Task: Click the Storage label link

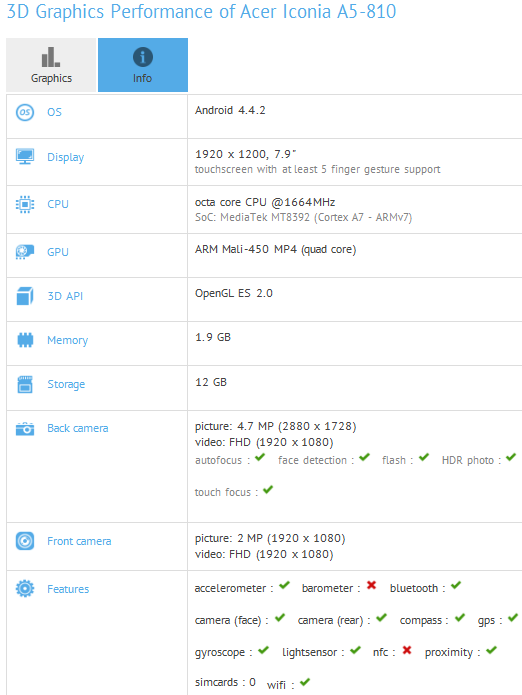Action: click(x=66, y=384)
